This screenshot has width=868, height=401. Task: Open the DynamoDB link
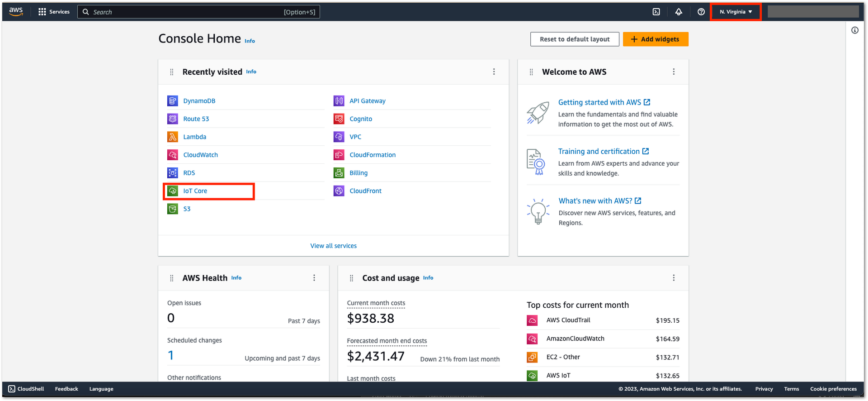(199, 101)
